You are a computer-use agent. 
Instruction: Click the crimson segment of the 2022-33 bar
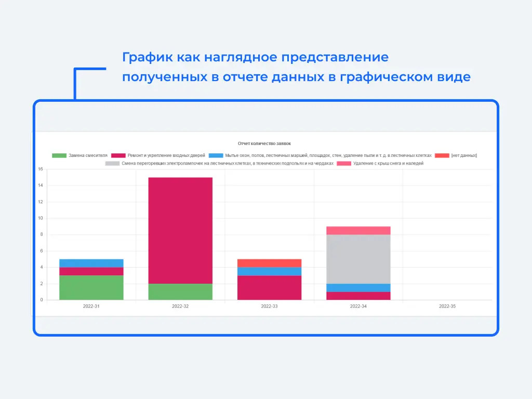(269, 287)
